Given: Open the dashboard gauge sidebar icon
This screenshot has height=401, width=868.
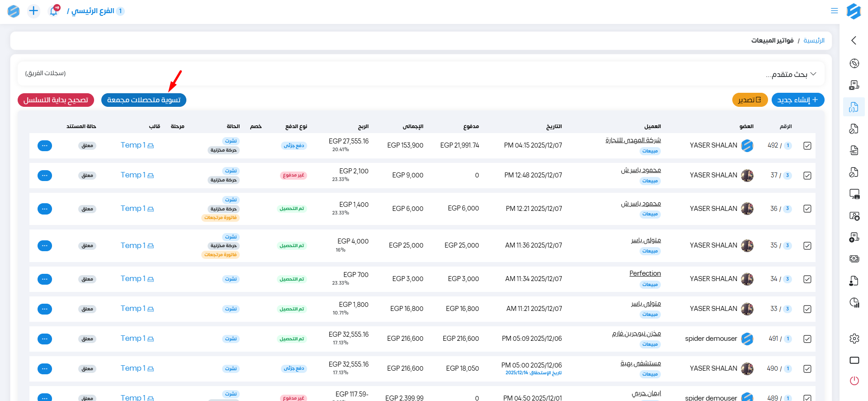Looking at the screenshot, I should pyautogui.click(x=854, y=63).
